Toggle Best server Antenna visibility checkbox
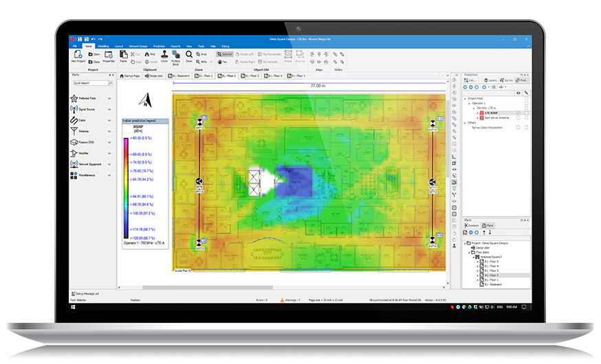 coord(518,118)
